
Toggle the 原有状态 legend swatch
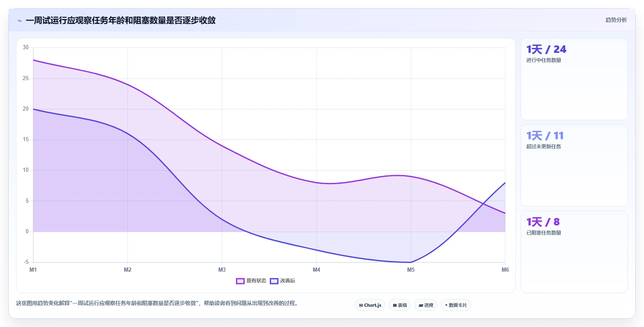click(240, 281)
